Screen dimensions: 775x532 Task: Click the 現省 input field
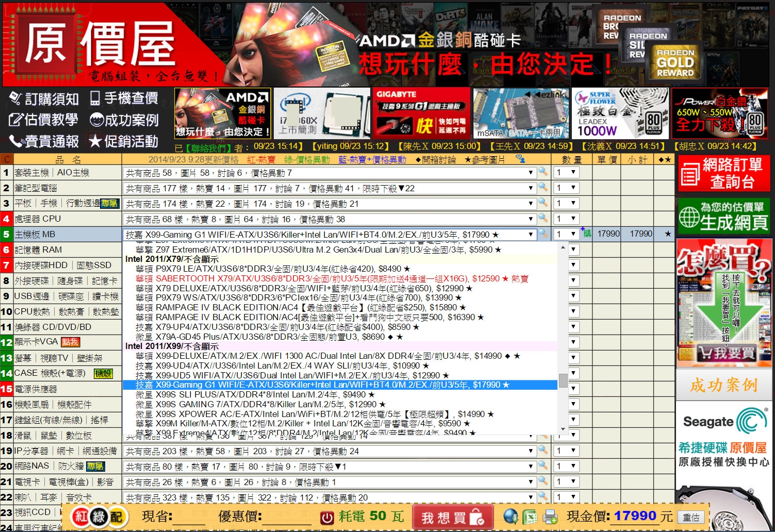[x=189, y=518]
